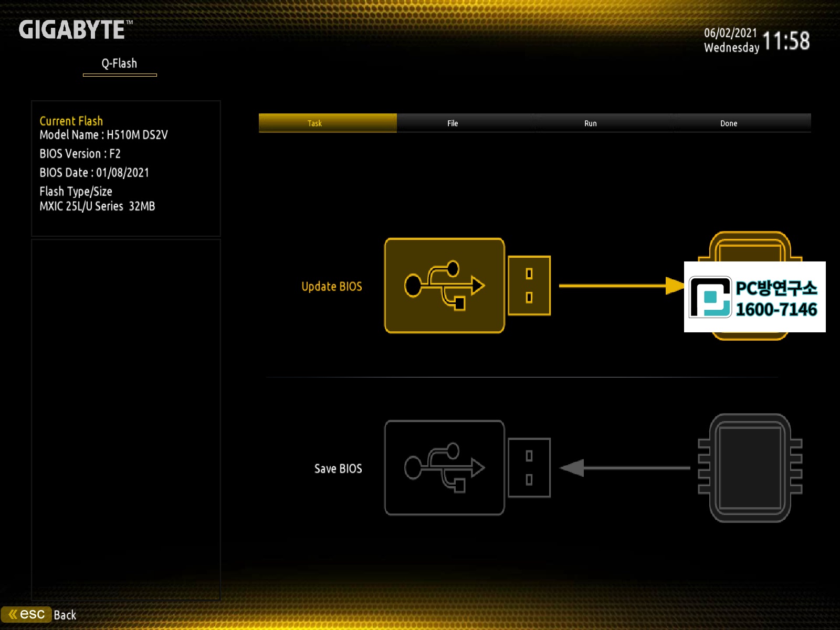Click the Current Flash heading
The height and width of the screenshot is (630, 840).
[x=71, y=121]
